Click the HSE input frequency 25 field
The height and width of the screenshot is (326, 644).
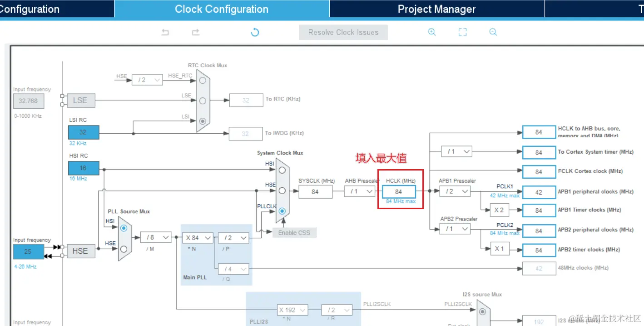[28, 251]
